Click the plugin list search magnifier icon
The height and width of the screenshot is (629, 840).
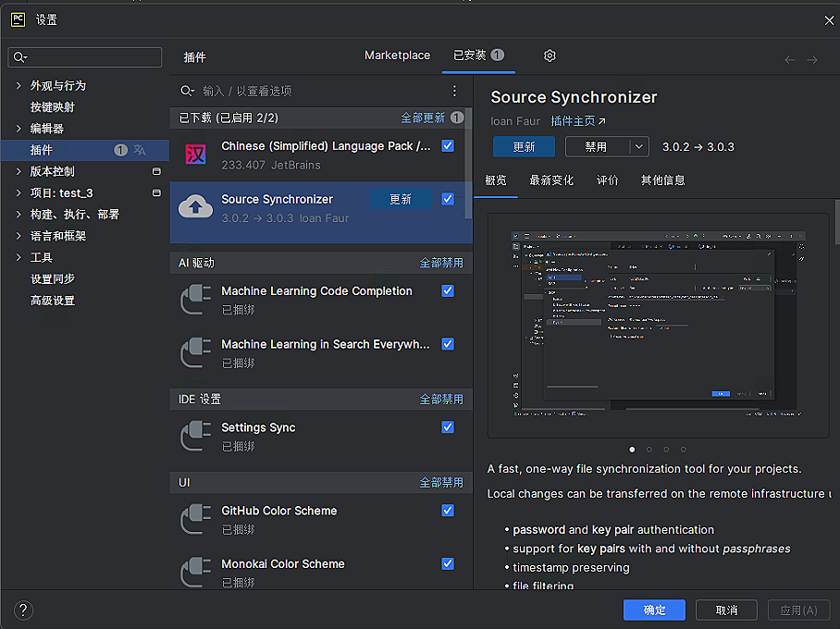187,91
